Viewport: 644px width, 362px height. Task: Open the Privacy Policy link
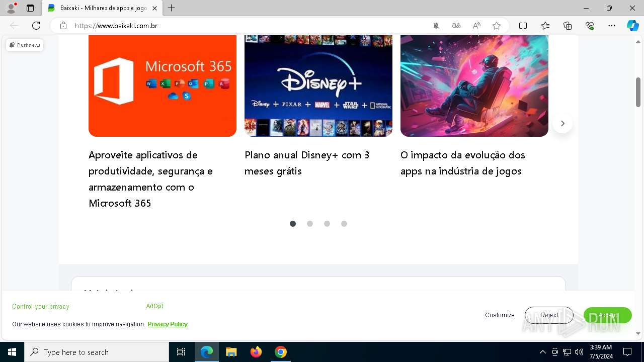click(x=168, y=324)
